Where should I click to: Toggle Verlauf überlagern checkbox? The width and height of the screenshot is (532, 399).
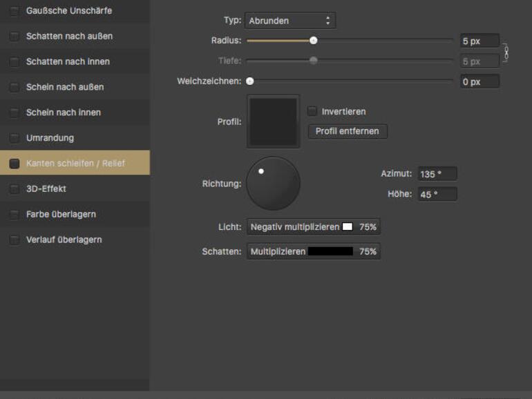(15, 240)
